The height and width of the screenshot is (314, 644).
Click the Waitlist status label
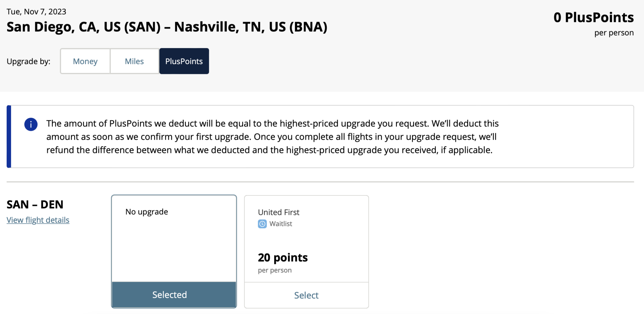click(281, 224)
